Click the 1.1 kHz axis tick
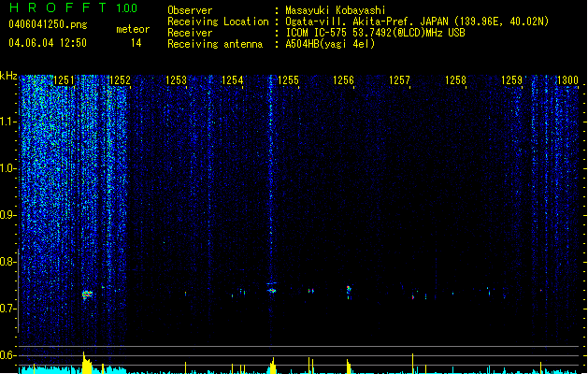This screenshot has height=374, width=588. [8, 122]
